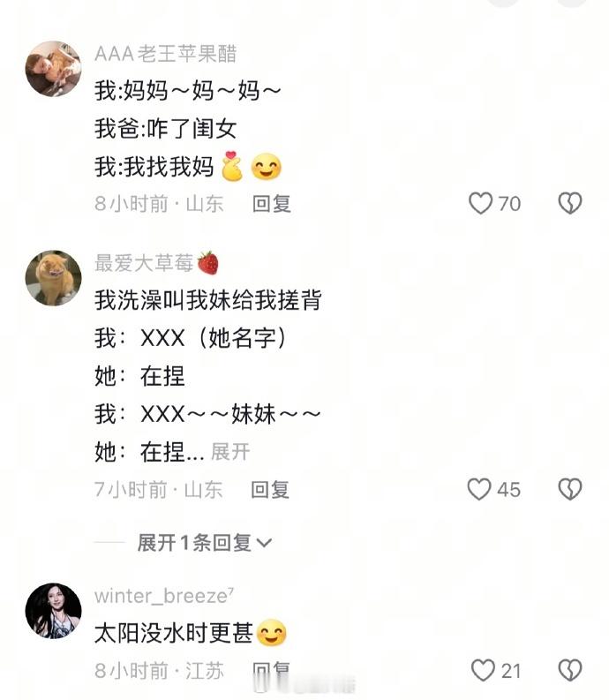Screen dimensions: 609x700
Task: Open avatar of AAA老王苹果醋
Action: [53, 69]
